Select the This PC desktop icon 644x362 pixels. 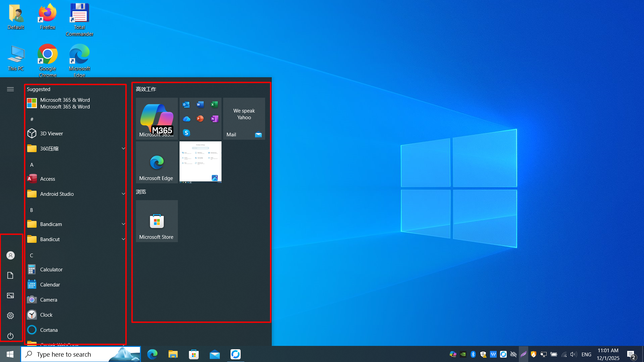point(16,58)
